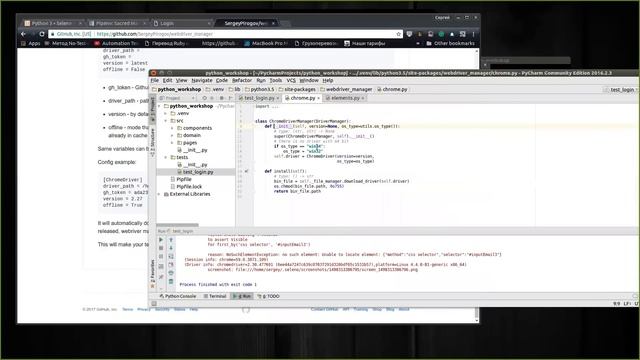
Task: Click the screenshot file link in Run output
Action: click(x=327, y=270)
